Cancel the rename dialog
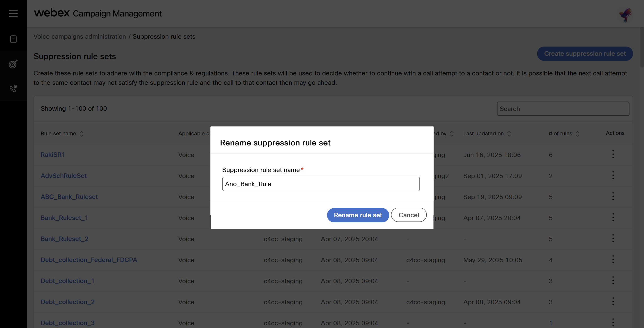Image resolution: width=644 pixels, height=328 pixels. [x=408, y=215]
